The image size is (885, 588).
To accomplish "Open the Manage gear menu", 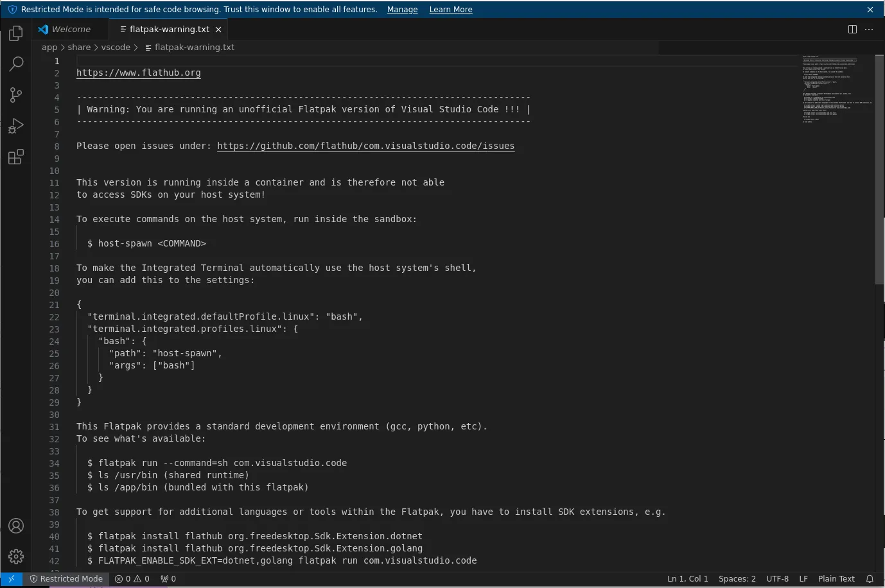I will tap(16, 557).
